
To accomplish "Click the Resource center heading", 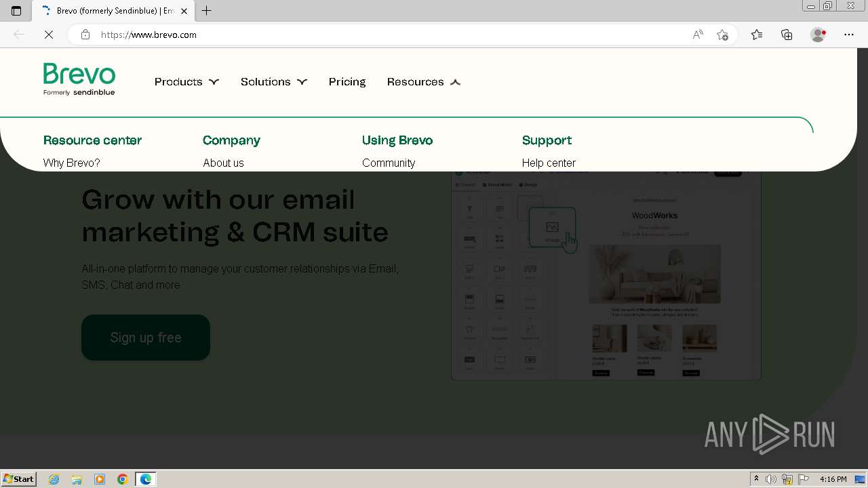I will coord(92,140).
